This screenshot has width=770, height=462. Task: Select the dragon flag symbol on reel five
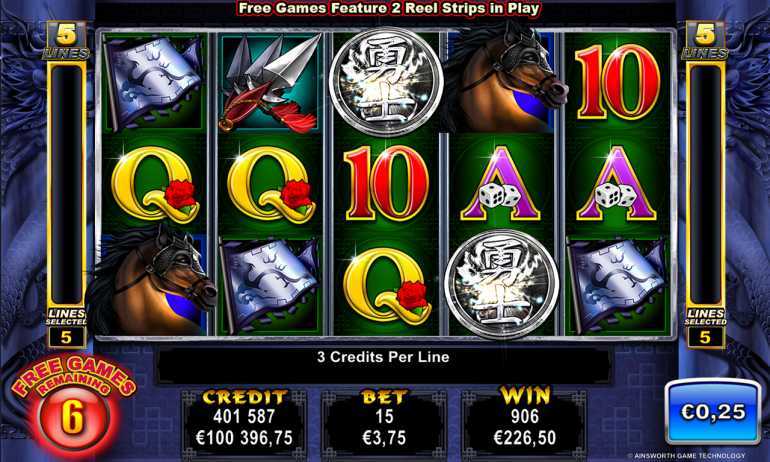pyautogui.click(x=617, y=285)
